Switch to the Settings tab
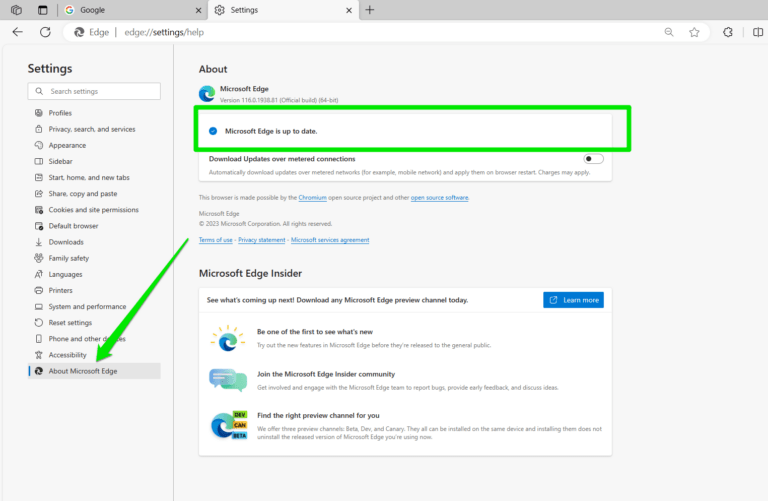 284,10
